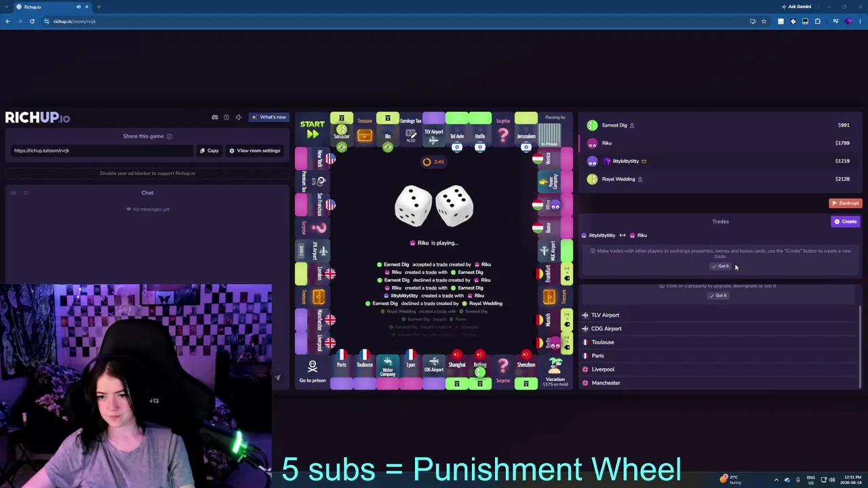Click the Surprise question mark in top row

click(503, 129)
